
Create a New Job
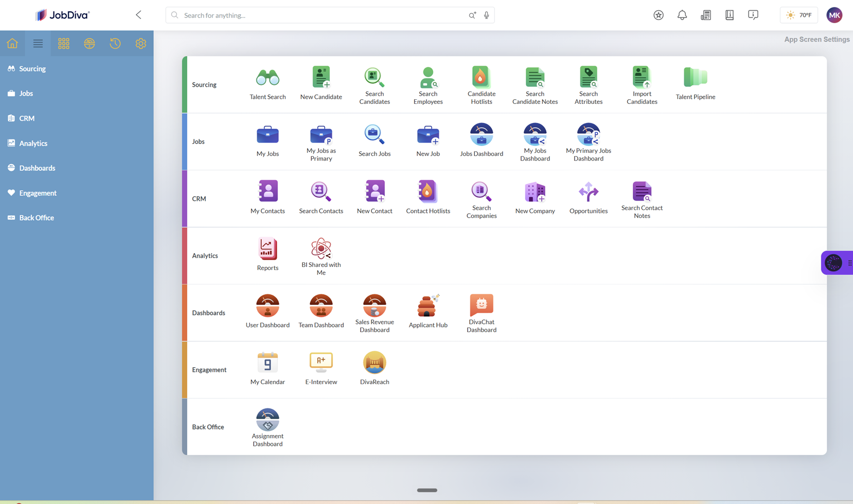point(428,141)
